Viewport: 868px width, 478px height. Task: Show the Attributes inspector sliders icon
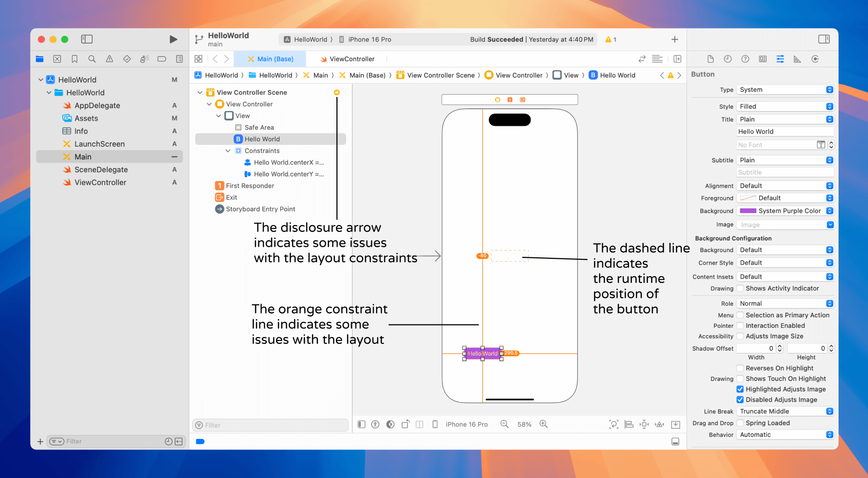[x=780, y=59]
